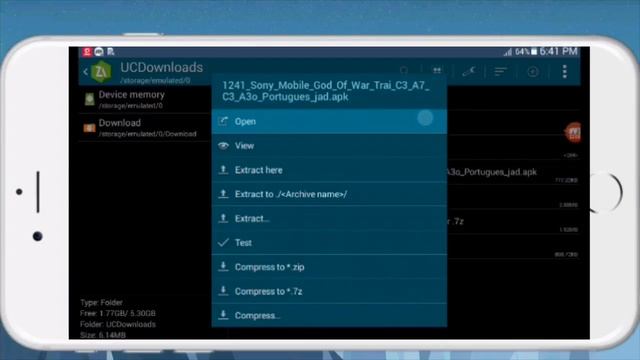Image resolution: width=640 pixels, height=360 pixels.
Task: Click the upload arrow icon beside Extract here
Action: [223, 169]
